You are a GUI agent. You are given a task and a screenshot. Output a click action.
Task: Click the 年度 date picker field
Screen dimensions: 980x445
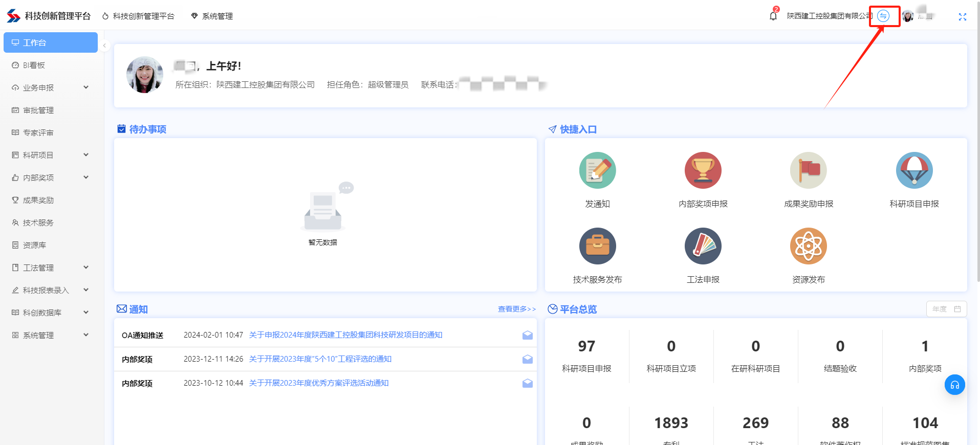click(x=946, y=309)
